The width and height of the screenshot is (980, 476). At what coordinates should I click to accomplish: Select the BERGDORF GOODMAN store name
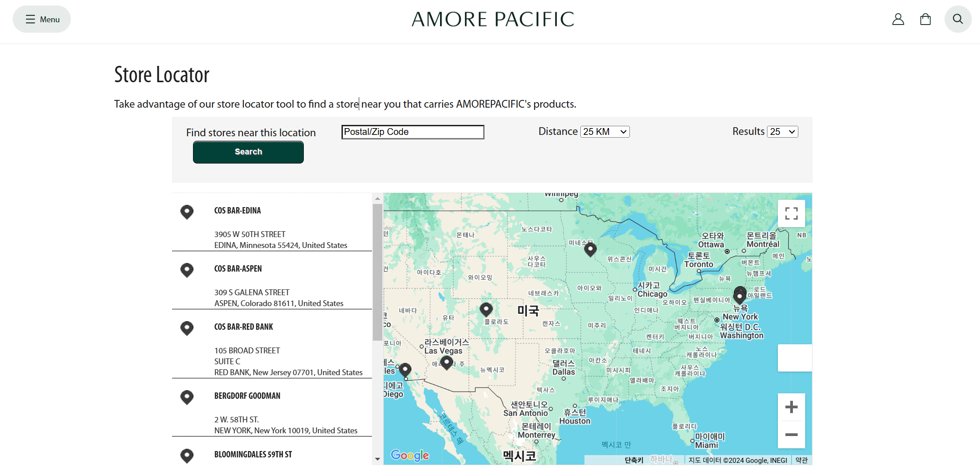coord(247,396)
